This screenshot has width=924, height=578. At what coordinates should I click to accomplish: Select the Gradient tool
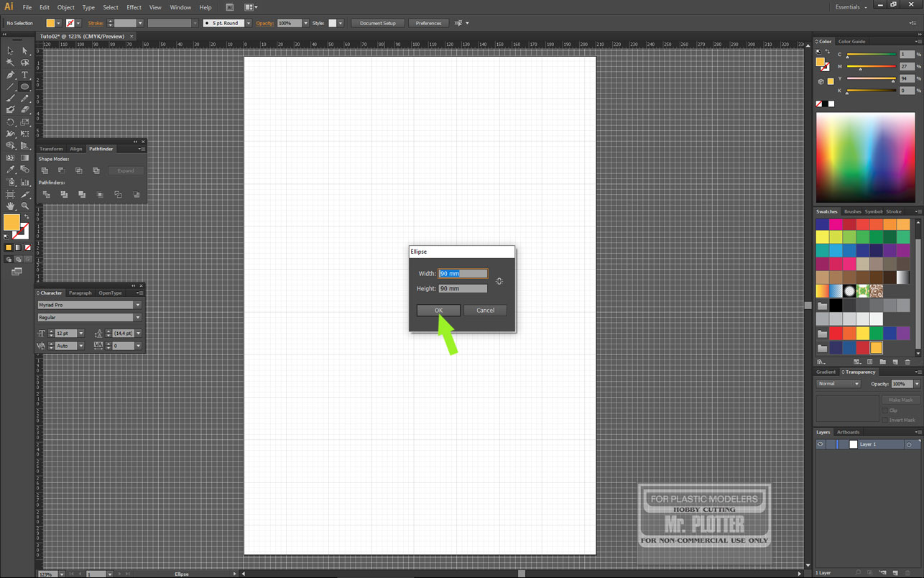point(24,157)
